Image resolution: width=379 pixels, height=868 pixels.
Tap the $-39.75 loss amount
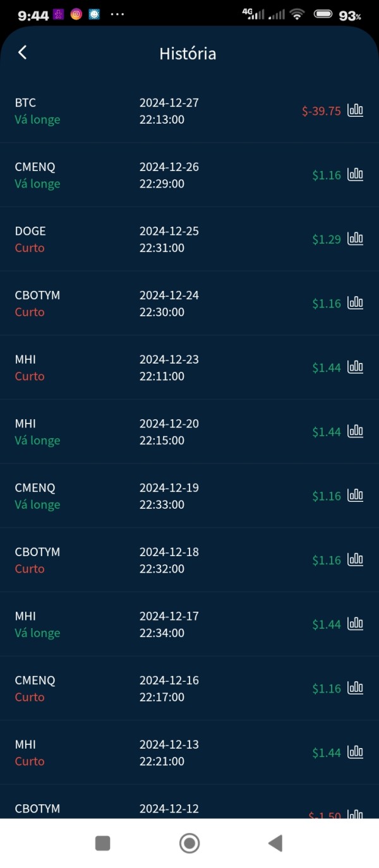[321, 111]
